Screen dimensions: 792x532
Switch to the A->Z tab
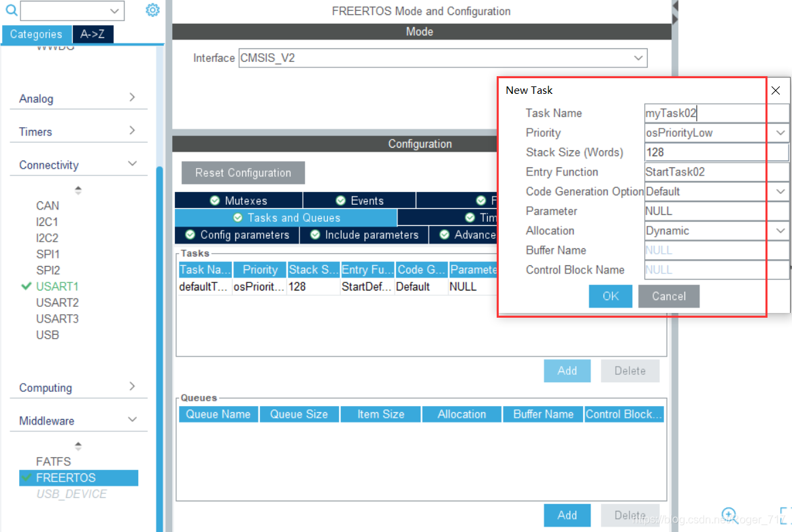[x=93, y=34]
